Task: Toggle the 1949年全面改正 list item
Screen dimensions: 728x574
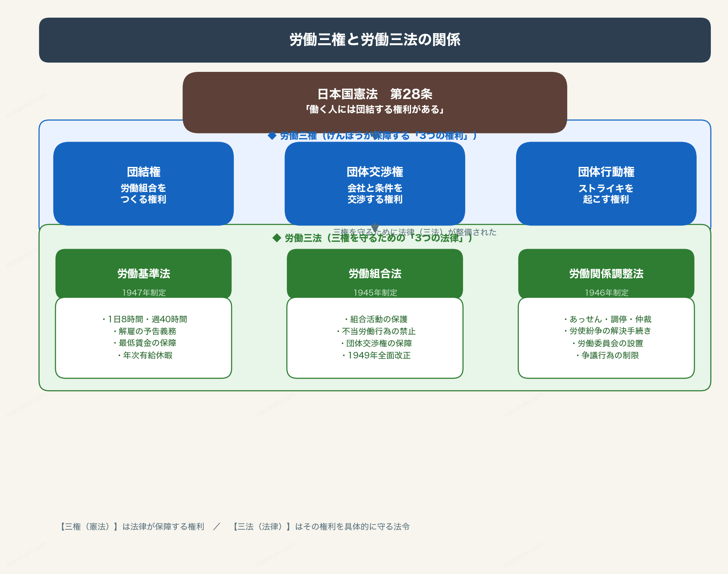Action: tap(375, 356)
